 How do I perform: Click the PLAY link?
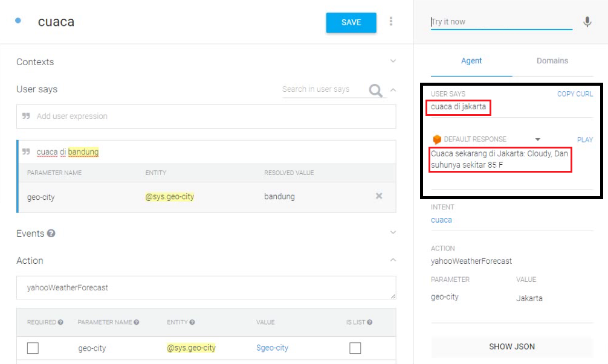pos(585,140)
